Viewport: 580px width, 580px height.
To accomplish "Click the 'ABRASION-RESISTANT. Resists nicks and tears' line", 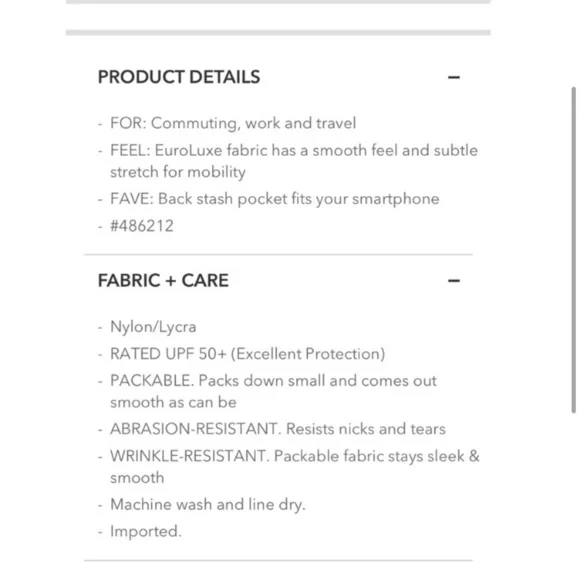I will click(278, 429).
